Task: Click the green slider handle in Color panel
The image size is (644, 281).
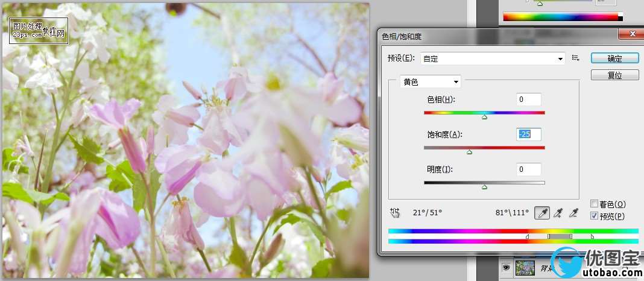Action: [540, 4]
